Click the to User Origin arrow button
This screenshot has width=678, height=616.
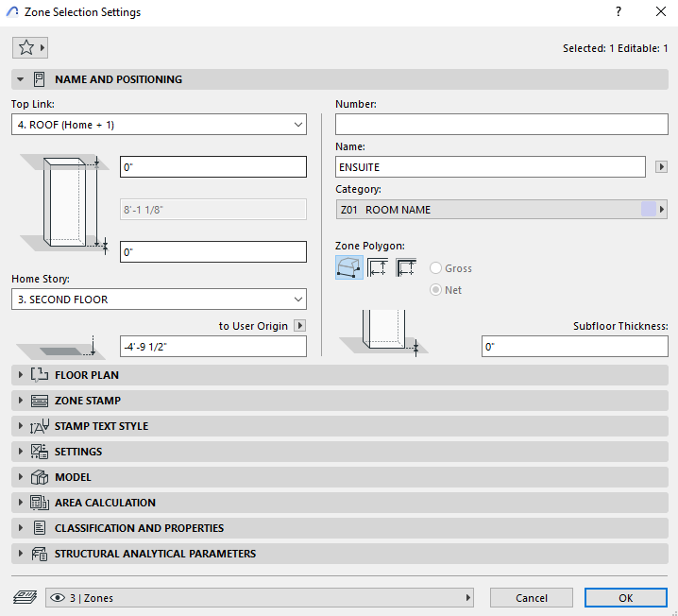click(300, 326)
